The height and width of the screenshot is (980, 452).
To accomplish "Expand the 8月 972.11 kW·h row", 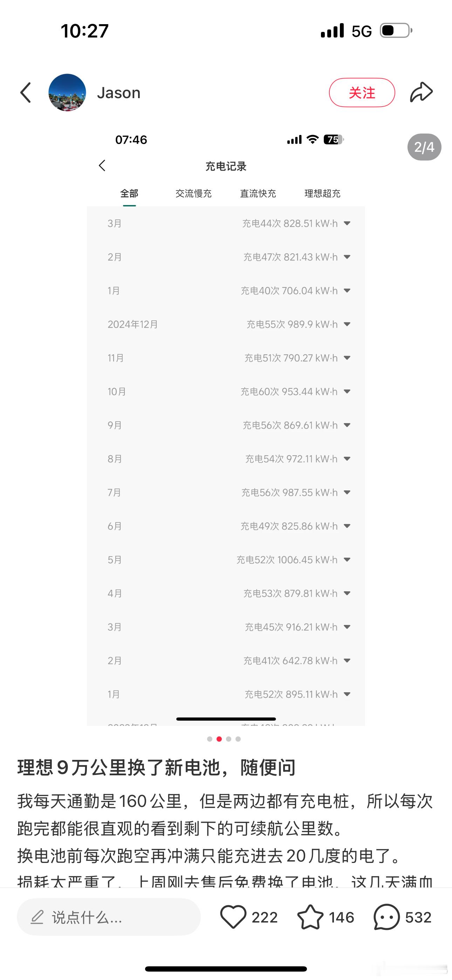I will [x=226, y=459].
